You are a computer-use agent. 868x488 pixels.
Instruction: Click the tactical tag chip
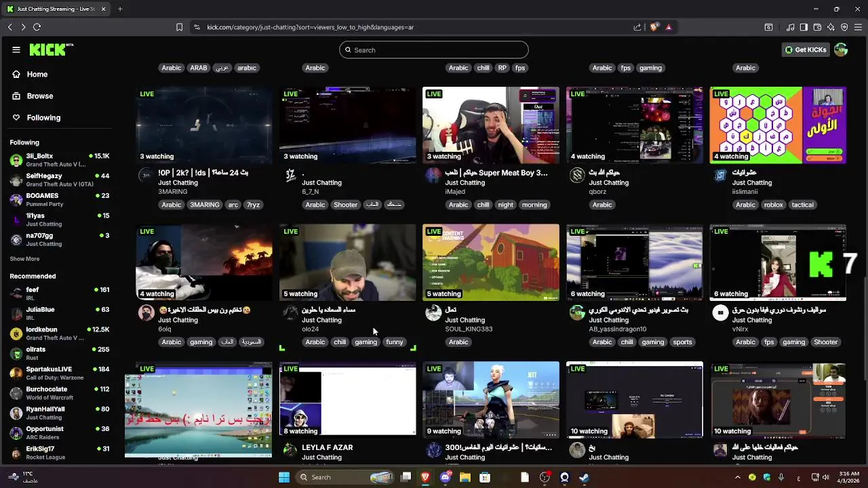pos(802,205)
